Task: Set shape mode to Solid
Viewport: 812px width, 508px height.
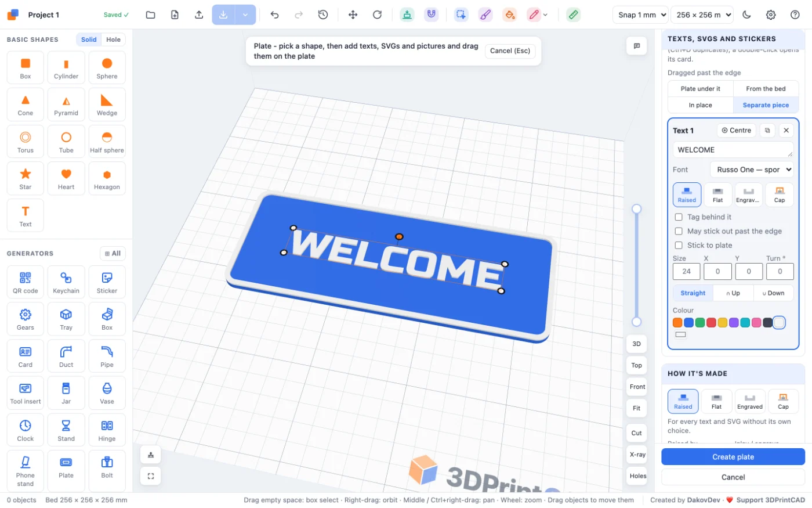Action: (89, 39)
